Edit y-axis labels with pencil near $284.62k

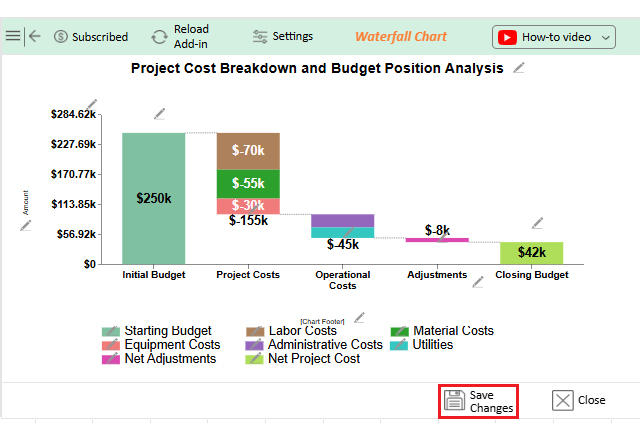coord(92,104)
